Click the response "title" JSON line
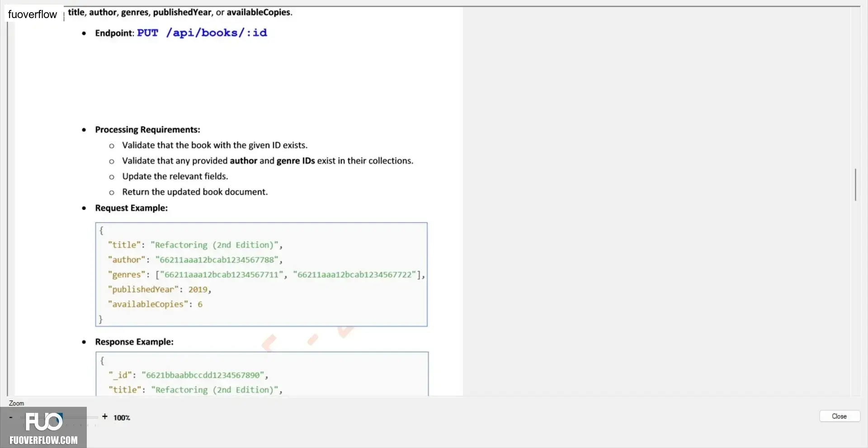Viewport: 868px width, 448px height. (x=195, y=390)
